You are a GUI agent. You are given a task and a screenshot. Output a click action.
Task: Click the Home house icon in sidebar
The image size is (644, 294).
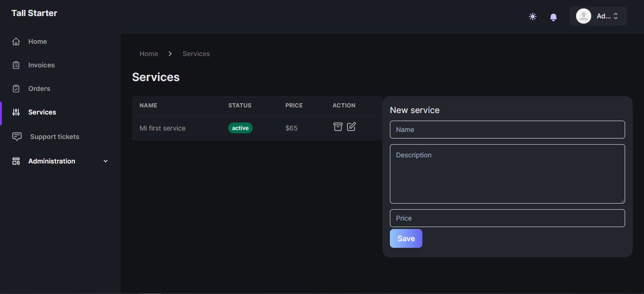pos(16,41)
